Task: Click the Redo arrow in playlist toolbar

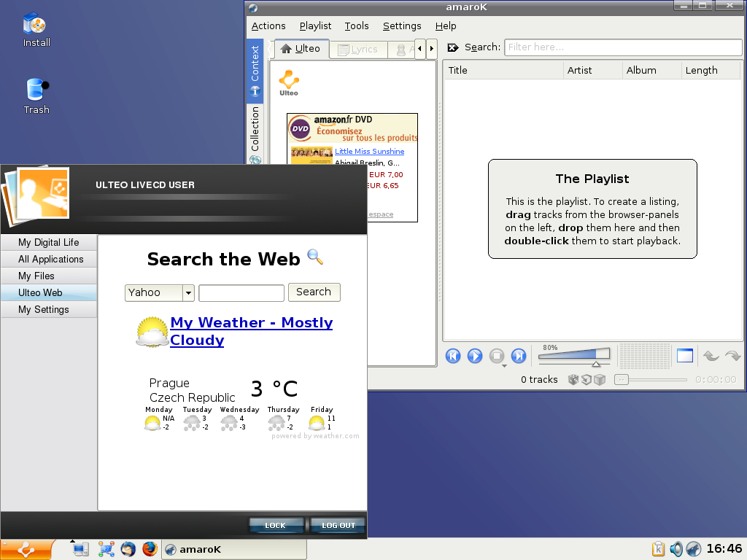Action: tap(732, 356)
